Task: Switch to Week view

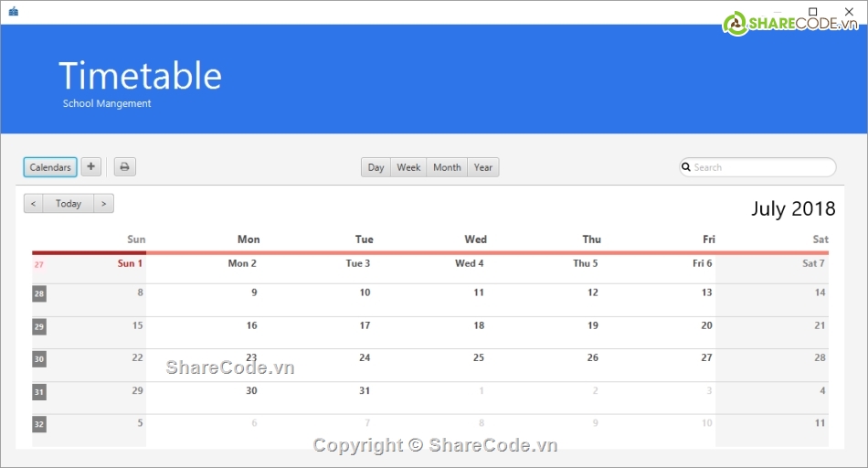Action: tap(408, 167)
